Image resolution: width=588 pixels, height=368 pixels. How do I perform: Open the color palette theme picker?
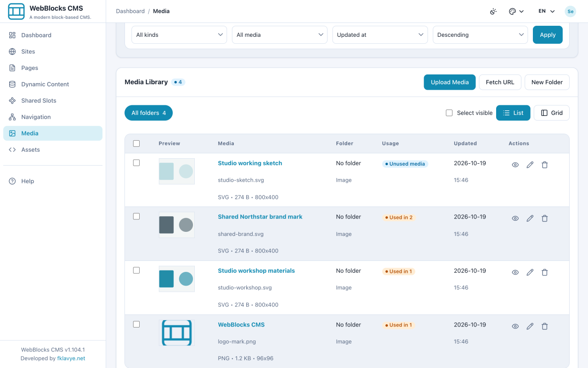pos(516,11)
